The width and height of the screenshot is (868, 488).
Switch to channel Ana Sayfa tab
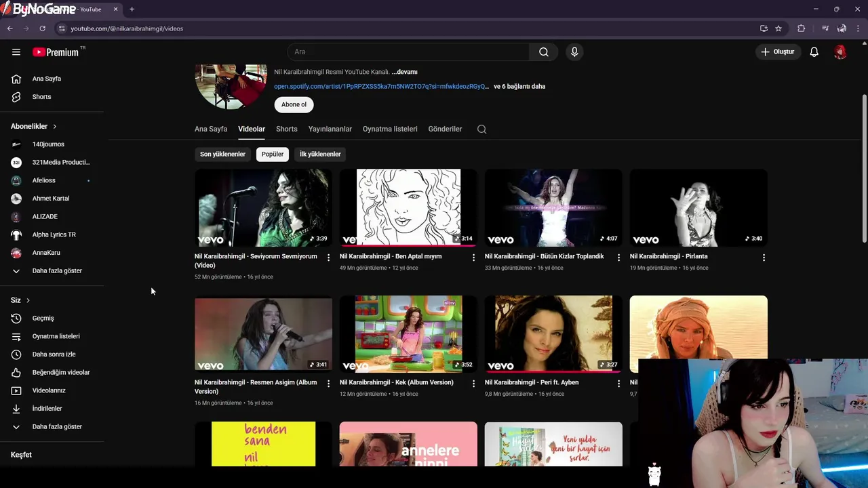coord(211,129)
